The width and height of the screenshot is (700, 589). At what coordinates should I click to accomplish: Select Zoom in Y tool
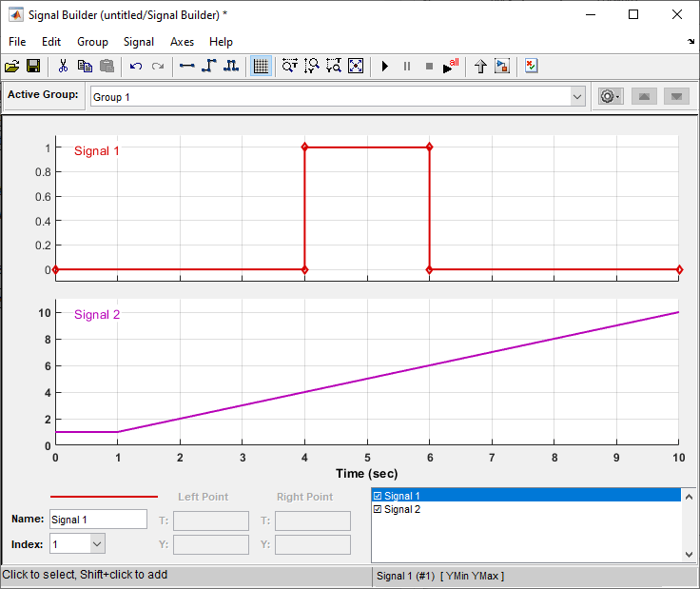click(x=312, y=66)
